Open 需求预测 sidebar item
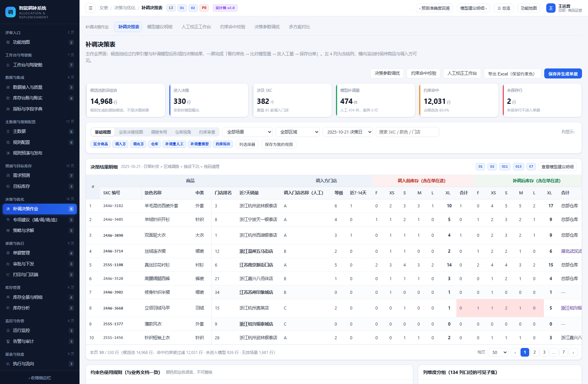Screen dimensions: 588x384 point(40,176)
